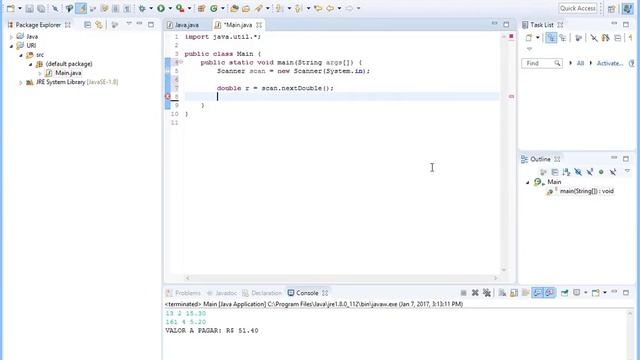Viewport: 640px width, 360px height.
Task: Select the (default package) tree item
Action: (69, 64)
